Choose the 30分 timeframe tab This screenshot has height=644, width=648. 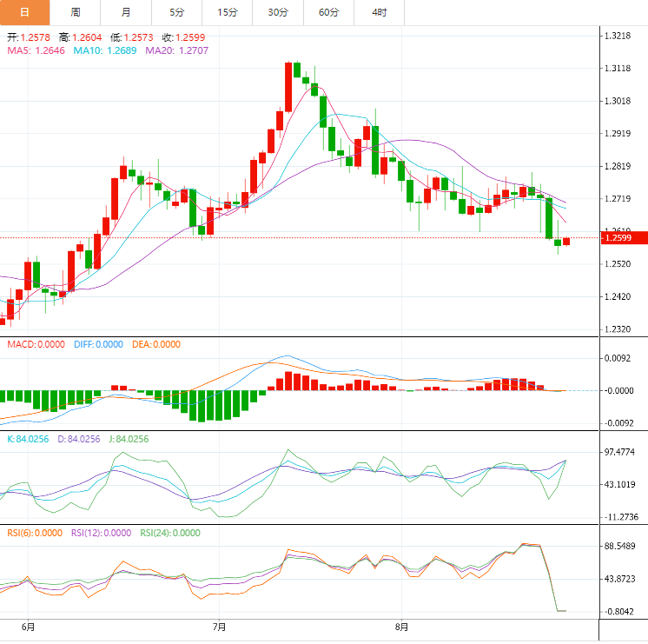(x=278, y=12)
